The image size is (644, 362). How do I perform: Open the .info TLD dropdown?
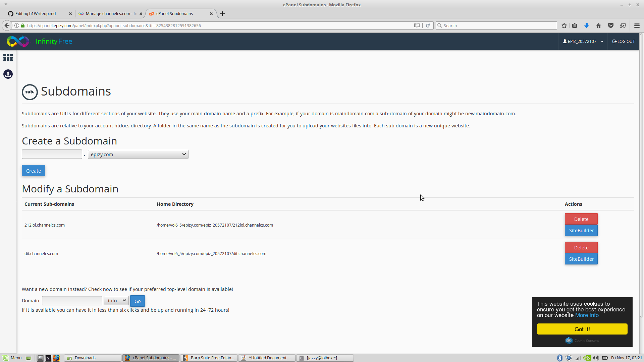116,300
